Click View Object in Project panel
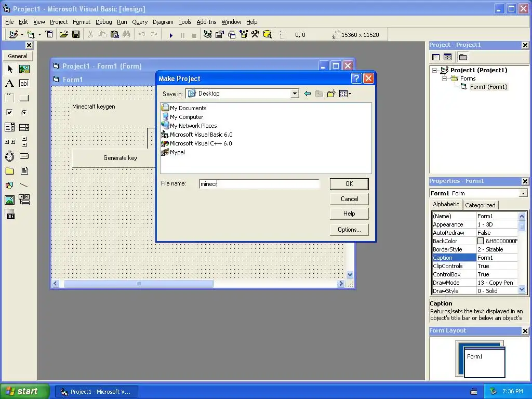Screen dimensions: 532x399 point(447,57)
